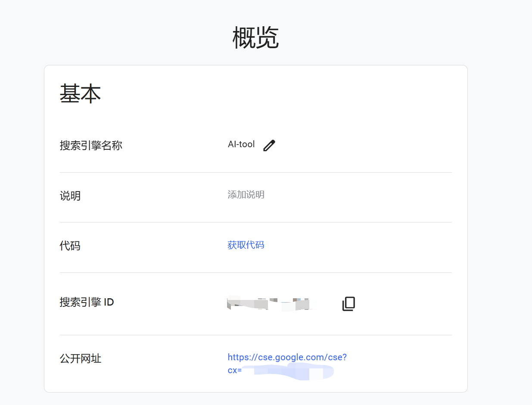Click the divider line below 搜索引擎名称 row
The width and height of the screenshot is (532, 405).
pos(255,172)
